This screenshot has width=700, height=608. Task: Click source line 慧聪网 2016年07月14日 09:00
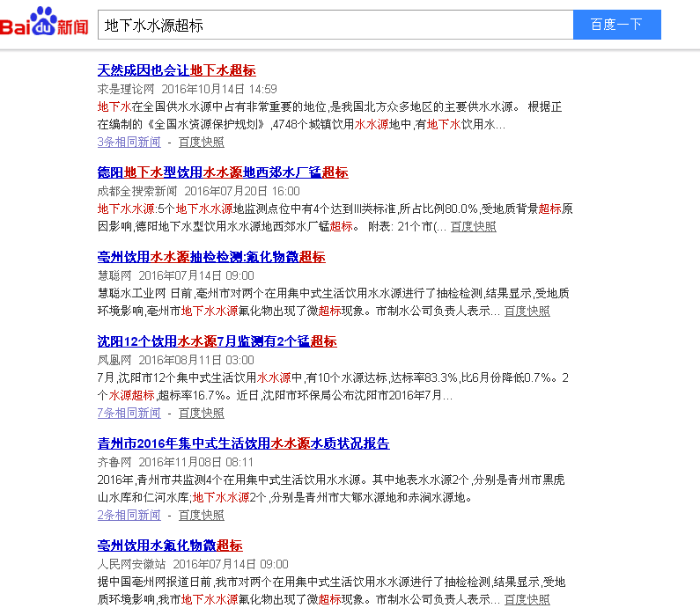click(176, 275)
